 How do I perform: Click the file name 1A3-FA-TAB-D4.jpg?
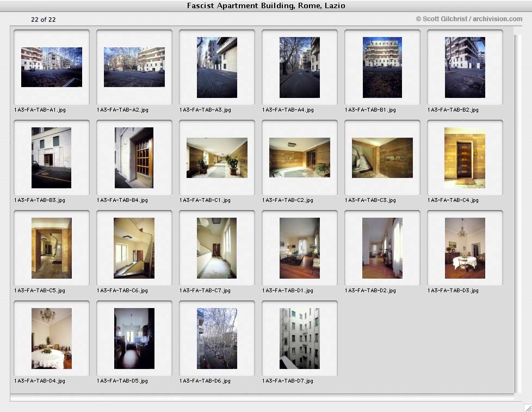pos(40,381)
